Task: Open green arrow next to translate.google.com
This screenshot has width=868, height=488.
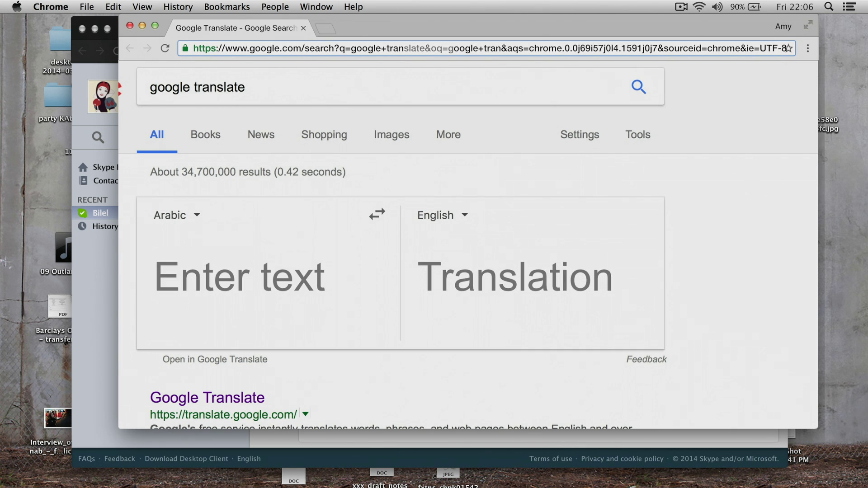Action: pyautogui.click(x=305, y=414)
